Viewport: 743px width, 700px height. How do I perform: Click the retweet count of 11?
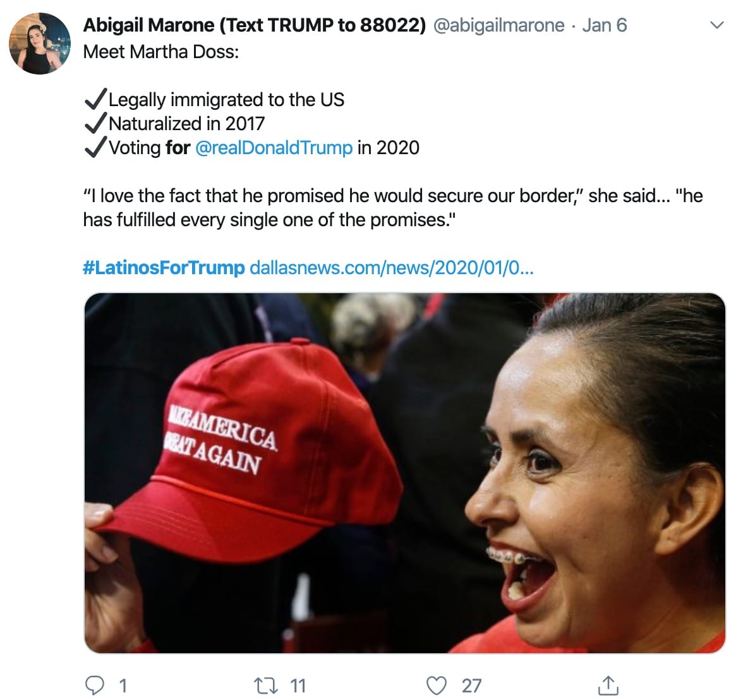click(298, 685)
